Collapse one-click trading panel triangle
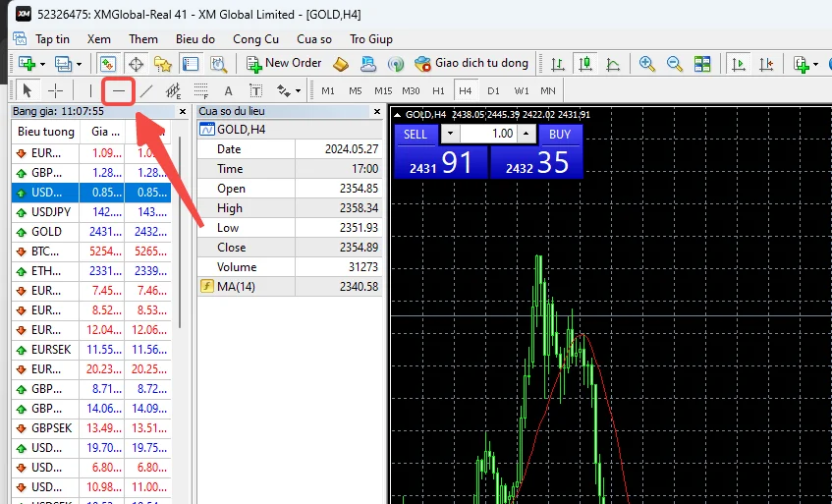This screenshot has width=832, height=504. (397, 115)
